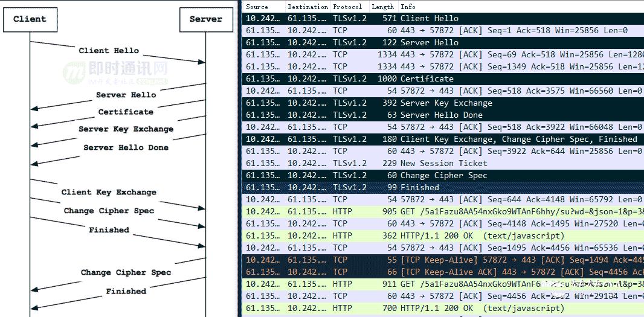Select the TCP packet with Seq=4148 Ack=1495

(x=443, y=224)
